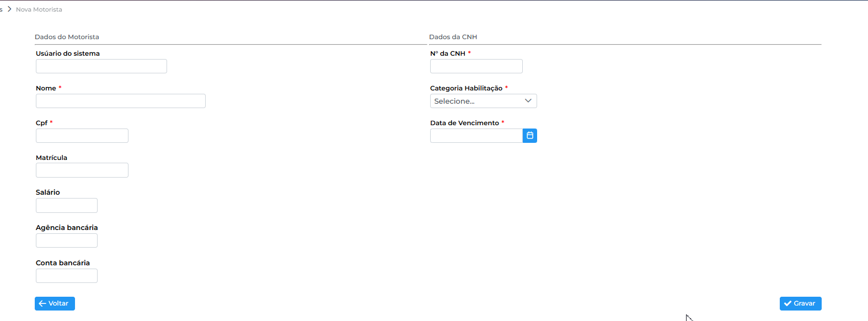Click the Categoria Habilitação field label
The image size is (868, 321).
coord(466,88)
